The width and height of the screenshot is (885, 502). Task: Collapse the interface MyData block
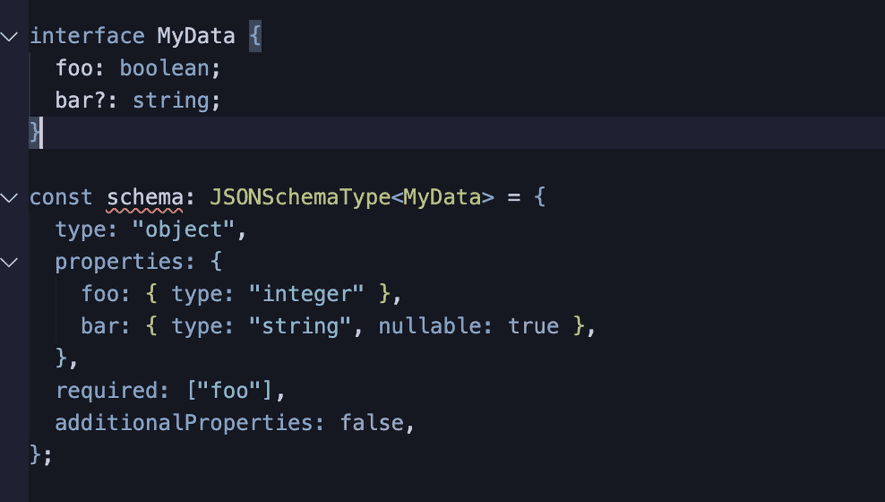[9, 37]
